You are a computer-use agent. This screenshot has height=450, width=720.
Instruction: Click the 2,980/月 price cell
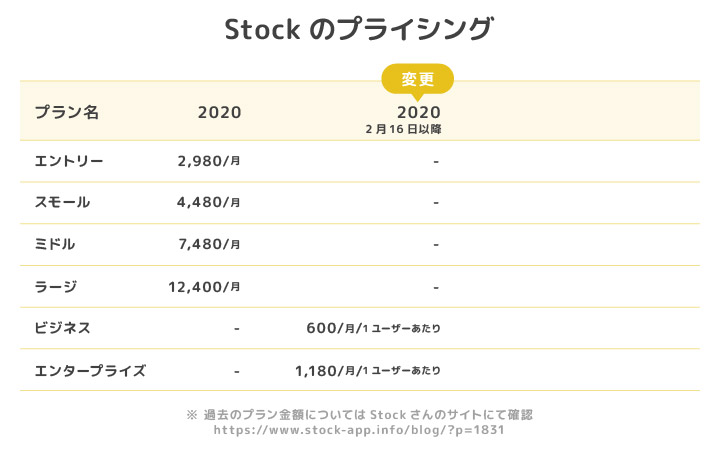(207, 160)
